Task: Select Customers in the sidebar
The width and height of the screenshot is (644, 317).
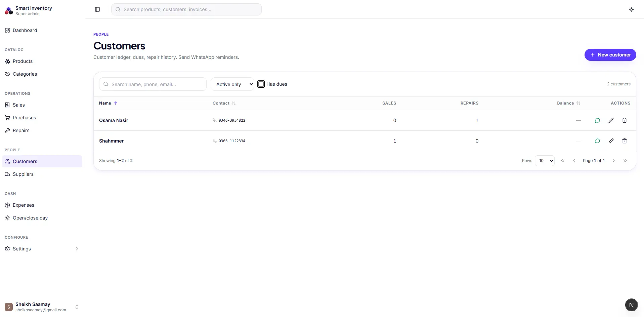Action: 42,161
